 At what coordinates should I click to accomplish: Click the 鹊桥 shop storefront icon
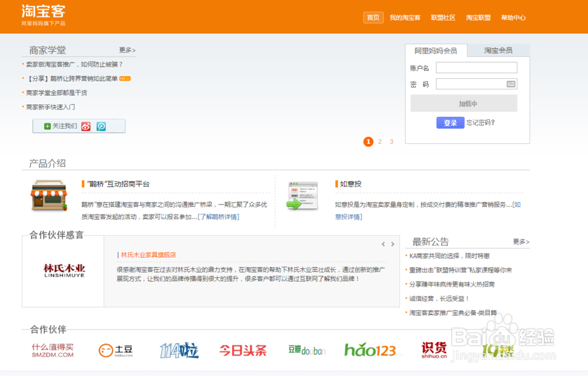(x=49, y=196)
